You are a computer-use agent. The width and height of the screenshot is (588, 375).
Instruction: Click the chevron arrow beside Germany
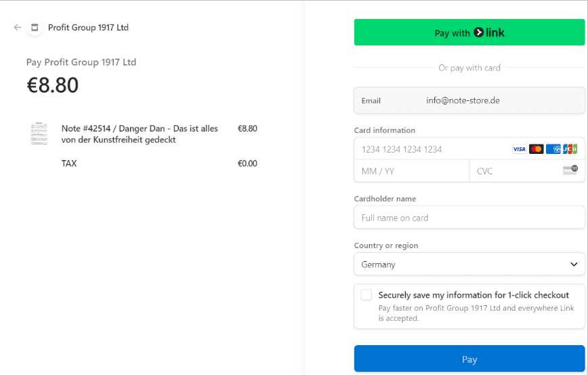(573, 264)
